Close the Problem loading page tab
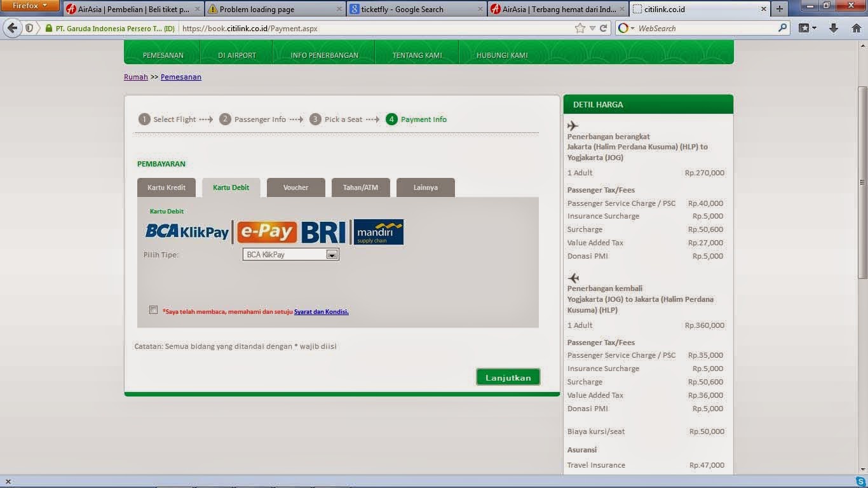This screenshot has height=488, width=868. pos(339,10)
